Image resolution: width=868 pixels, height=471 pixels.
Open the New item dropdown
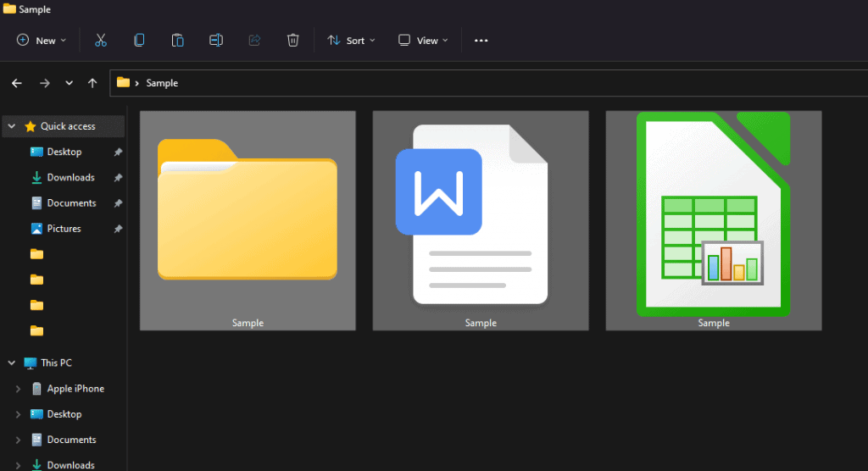[x=41, y=40]
